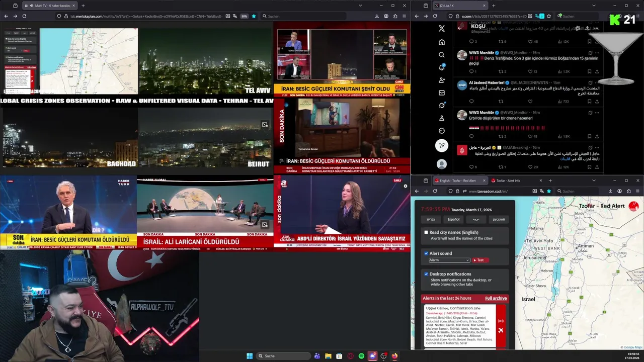Click the Baghdad live camera feed

click(69, 137)
